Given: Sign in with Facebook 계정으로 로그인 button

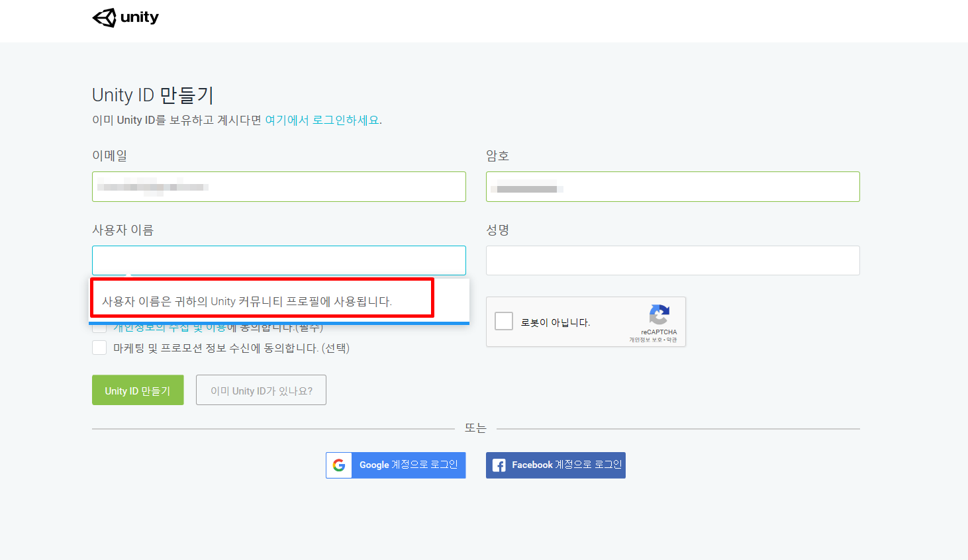Looking at the screenshot, I should coord(556,465).
